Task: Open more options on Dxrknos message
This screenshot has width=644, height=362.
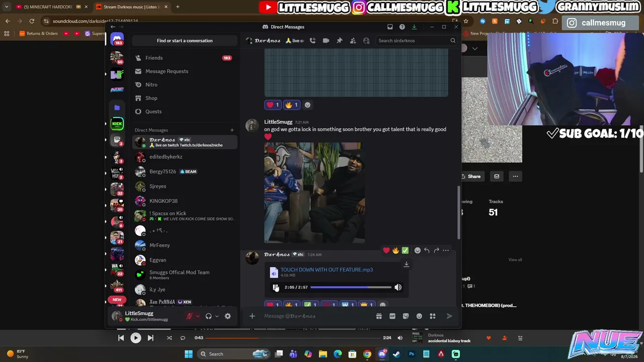Action: tap(446, 250)
